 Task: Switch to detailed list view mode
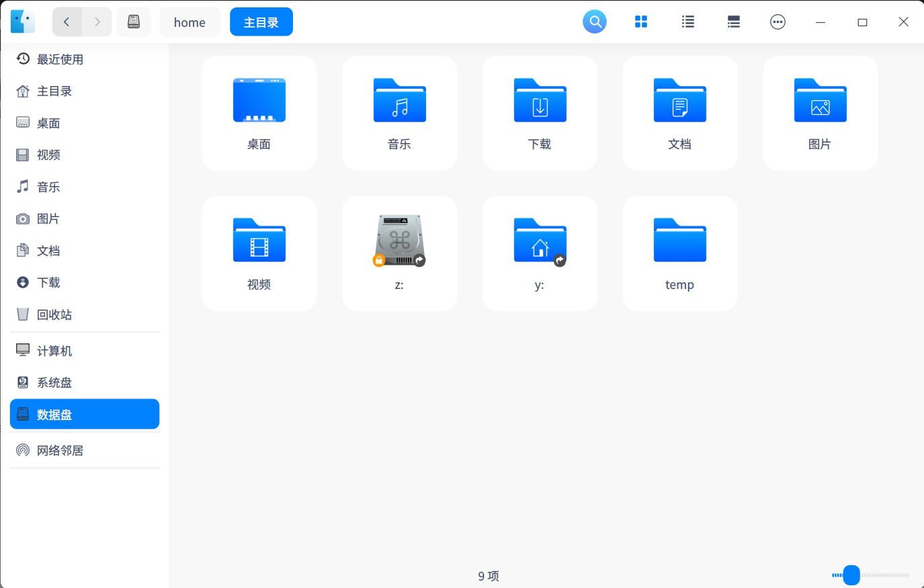click(733, 22)
